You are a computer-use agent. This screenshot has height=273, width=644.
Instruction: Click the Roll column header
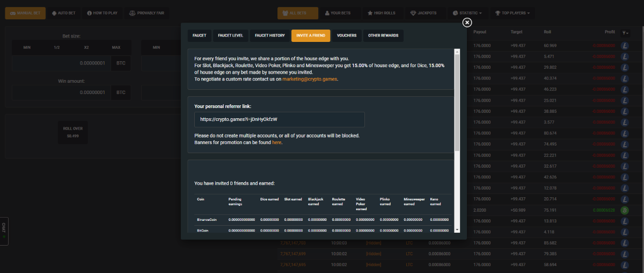(x=547, y=32)
